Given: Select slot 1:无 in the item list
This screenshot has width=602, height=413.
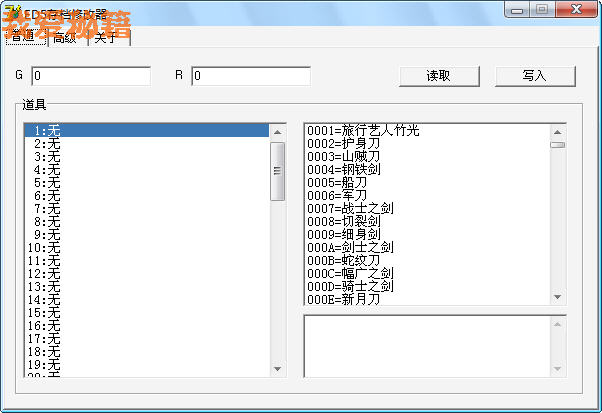Looking at the screenshot, I should click(146, 130).
